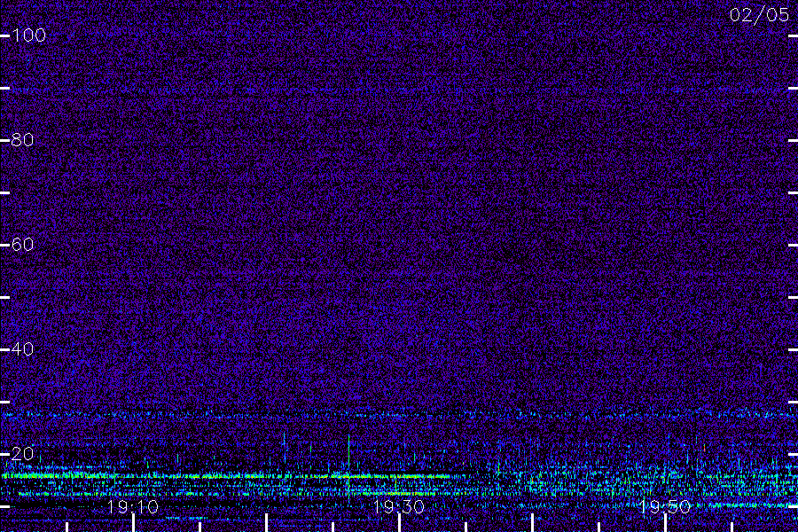Click the 40 frequency axis label
Viewport: 798px width, 532px height.
(22, 348)
